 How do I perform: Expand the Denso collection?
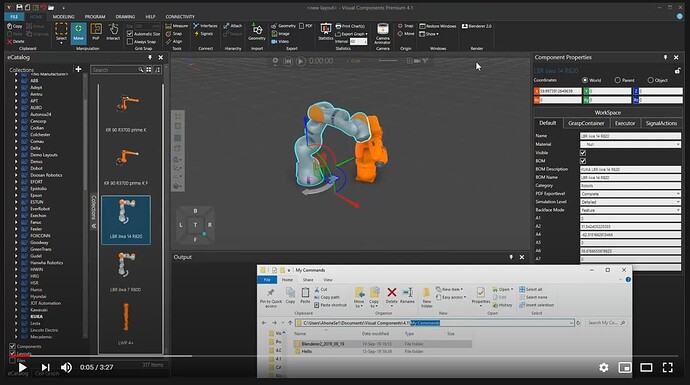pos(16,161)
